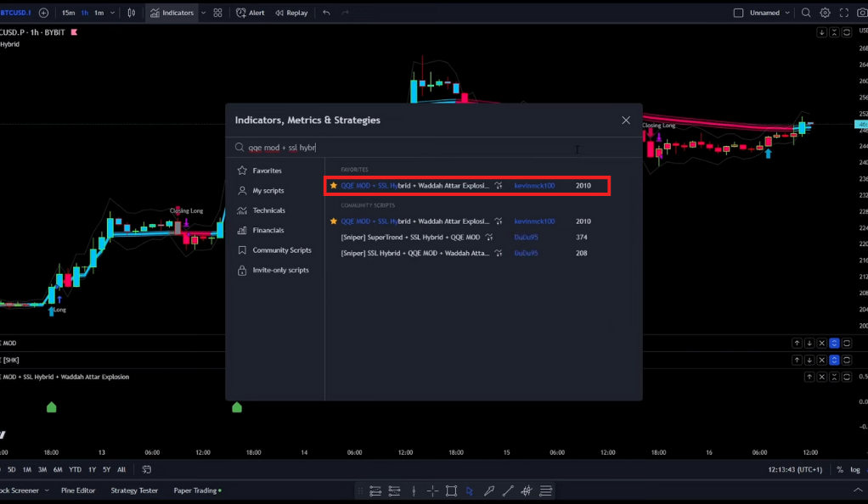
Task: Click the 12:13:43 (UTC+1) timezone clock
Action: point(795,470)
